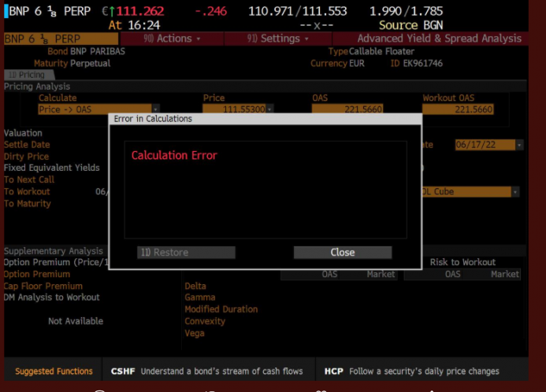
Task: Click the Supplementary Analysis section header
Action: click(x=54, y=251)
